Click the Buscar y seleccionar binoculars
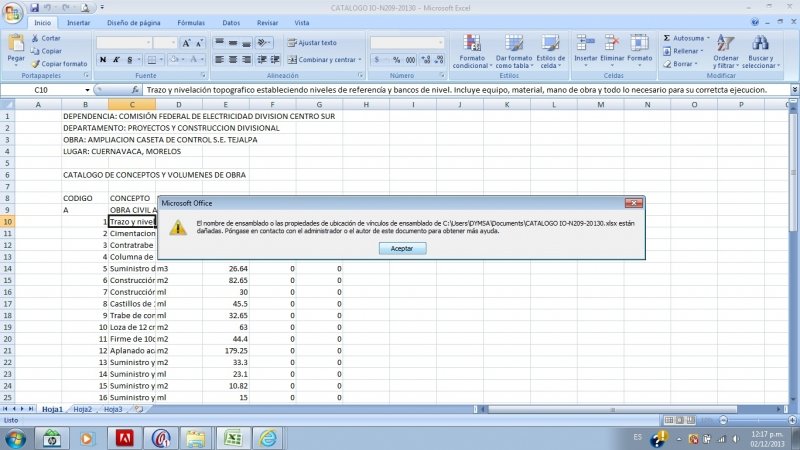Image resolution: width=800 pixels, height=450 pixels. click(761, 44)
